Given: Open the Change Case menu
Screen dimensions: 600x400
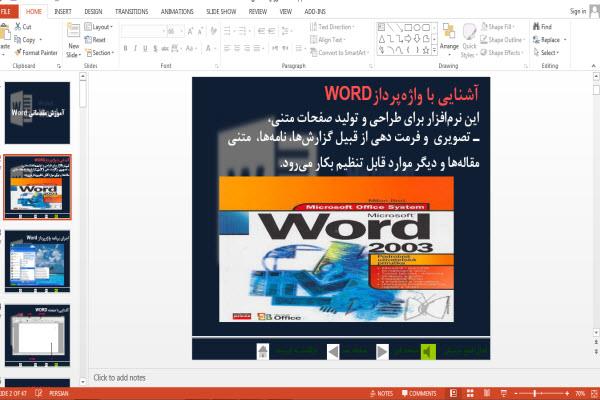Looking at the screenshot, I should (x=191, y=49).
